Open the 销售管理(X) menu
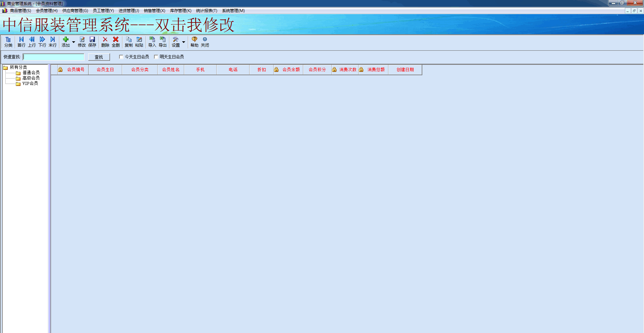Screen dimensions: 644x333 [x=155, y=11]
